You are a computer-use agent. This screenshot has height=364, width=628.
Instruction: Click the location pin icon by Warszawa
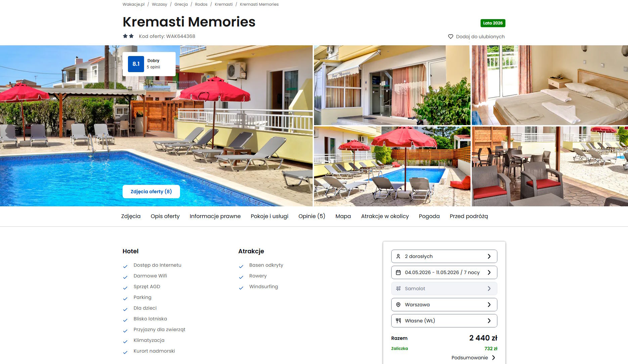[x=398, y=305]
